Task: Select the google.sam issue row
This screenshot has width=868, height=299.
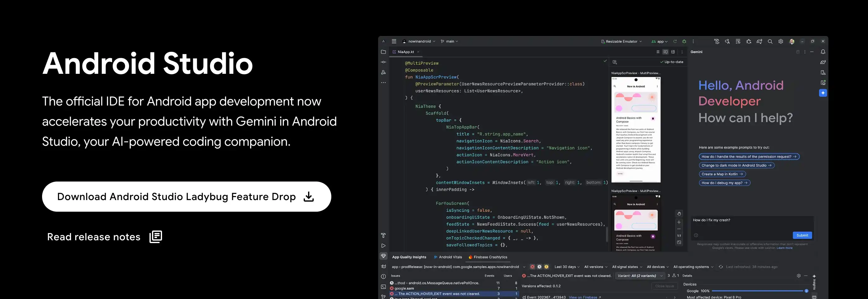Action: click(x=454, y=288)
